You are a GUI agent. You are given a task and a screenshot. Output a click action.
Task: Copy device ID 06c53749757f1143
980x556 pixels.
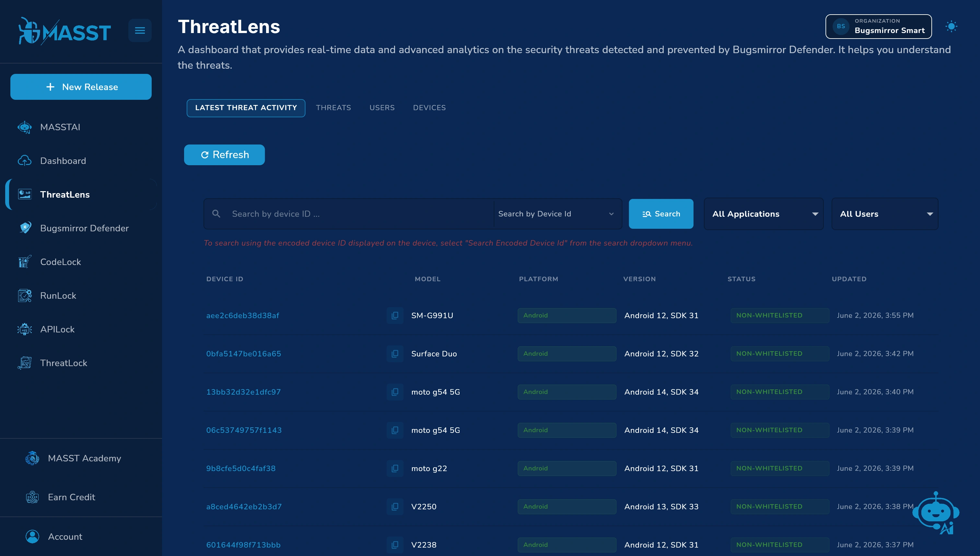(x=395, y=430)
